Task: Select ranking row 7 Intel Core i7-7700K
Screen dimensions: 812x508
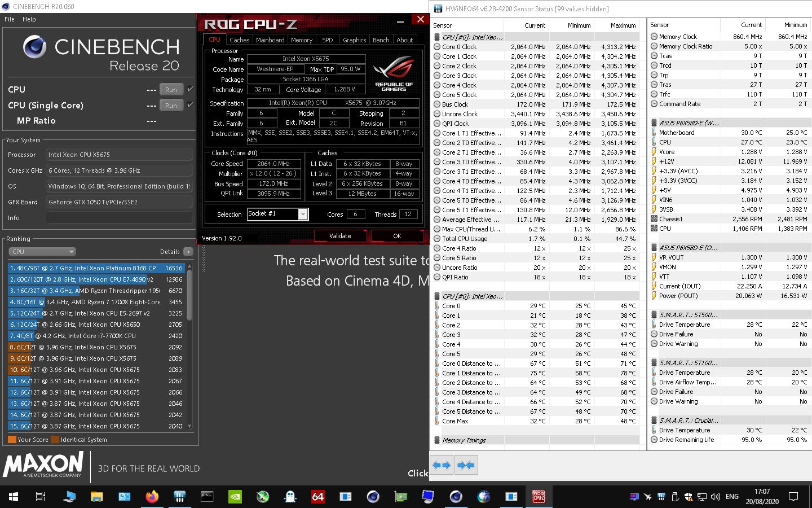Action: (96, 336)
